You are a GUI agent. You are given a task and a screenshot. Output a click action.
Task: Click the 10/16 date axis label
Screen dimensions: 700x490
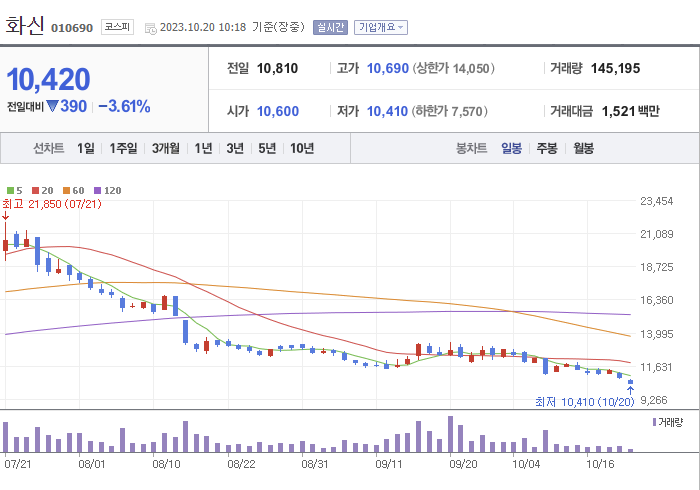pyautogui.click(x=600, y=464)
